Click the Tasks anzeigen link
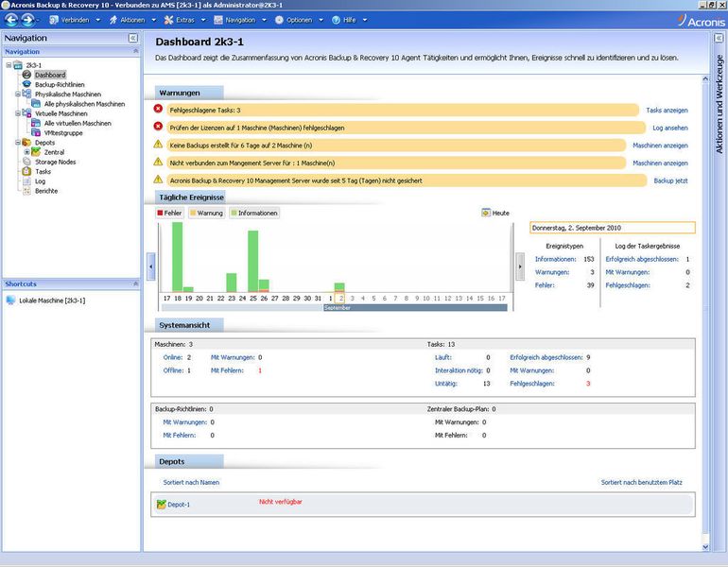Image resolution: width=728 pixels, height=567 pixels. click(667, 111)
